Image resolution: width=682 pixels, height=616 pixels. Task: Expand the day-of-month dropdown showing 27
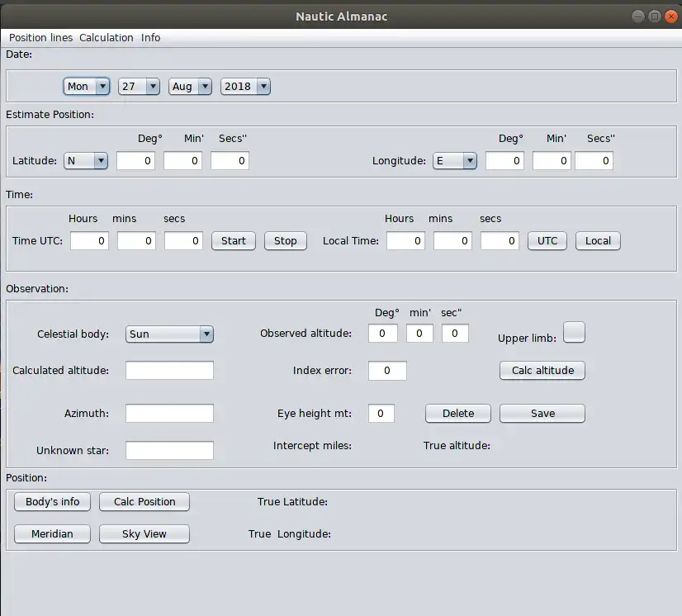coord(139,87)
